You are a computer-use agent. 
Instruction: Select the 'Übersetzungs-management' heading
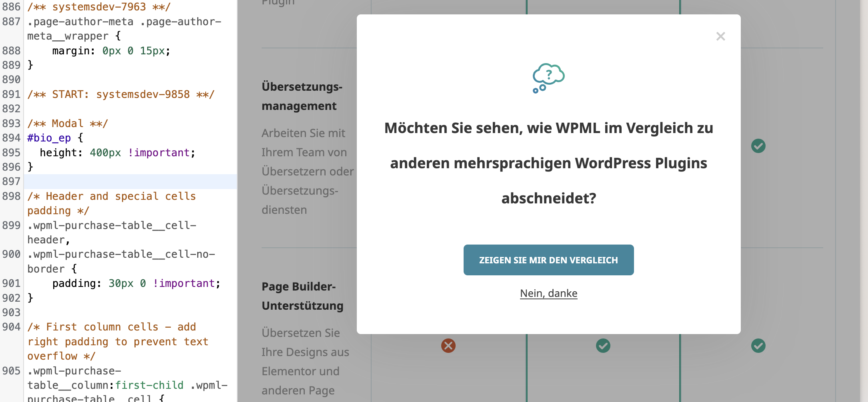coord(302,96)
